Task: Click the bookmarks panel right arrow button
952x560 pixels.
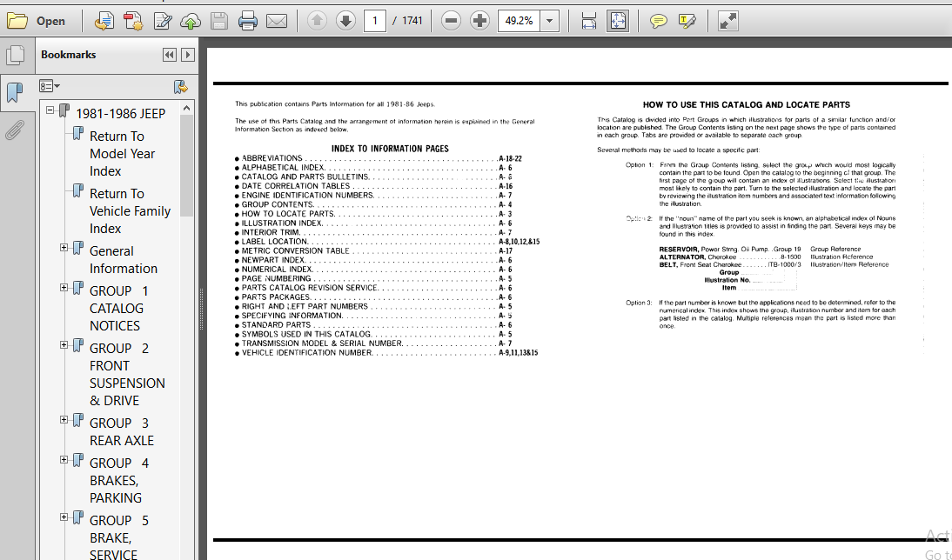Action: tap(188, 55)
